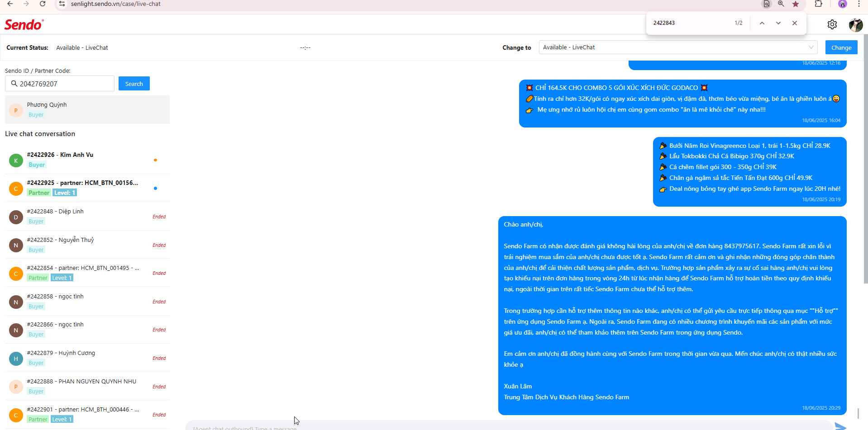
Task: Focus the Sendo ID / Partner Code field
Action: (x=60, y=84)
